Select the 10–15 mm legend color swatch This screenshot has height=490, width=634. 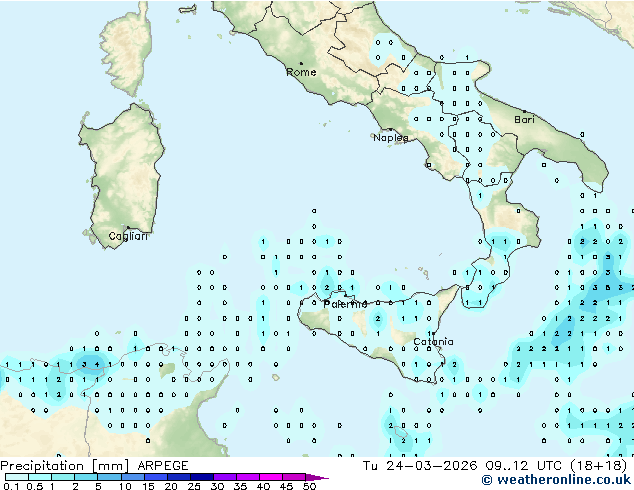[x=132, y=477]
